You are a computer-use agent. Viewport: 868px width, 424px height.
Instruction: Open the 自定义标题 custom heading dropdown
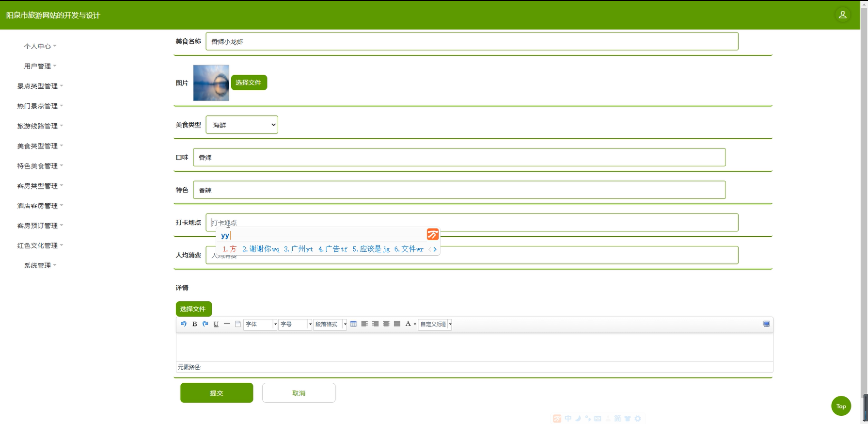tap(435, 324)
